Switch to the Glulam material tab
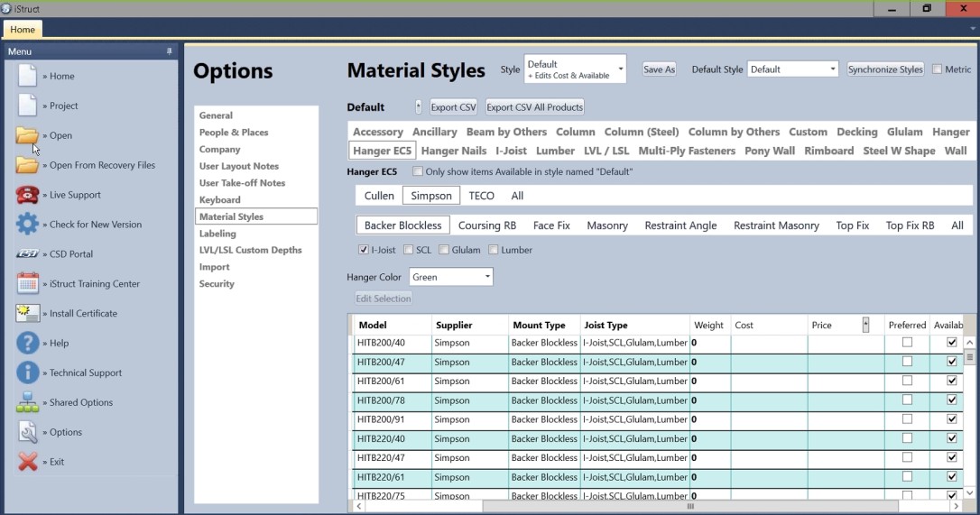This screenshot has height=515, width=980. [x=904, y=132]
